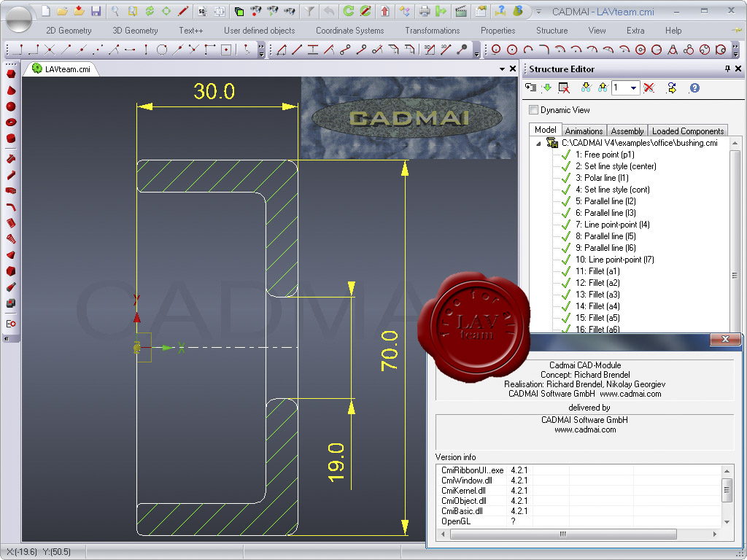Click the red X icon in the Structure Editor toolbar
747x560 pixels.
pos(649,87)
